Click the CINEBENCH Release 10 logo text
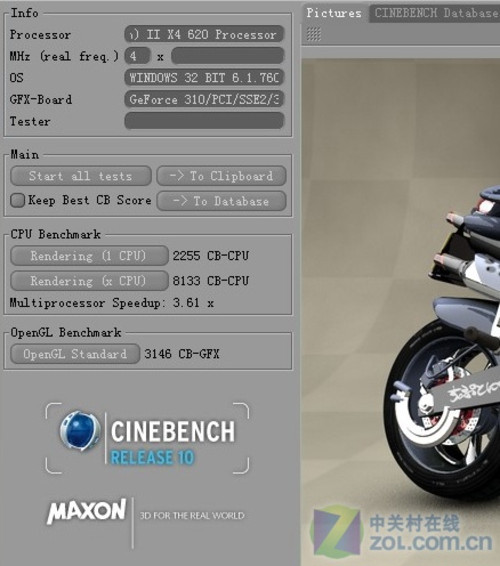Screen dimensions: 500x566 (x=173, y=443)
